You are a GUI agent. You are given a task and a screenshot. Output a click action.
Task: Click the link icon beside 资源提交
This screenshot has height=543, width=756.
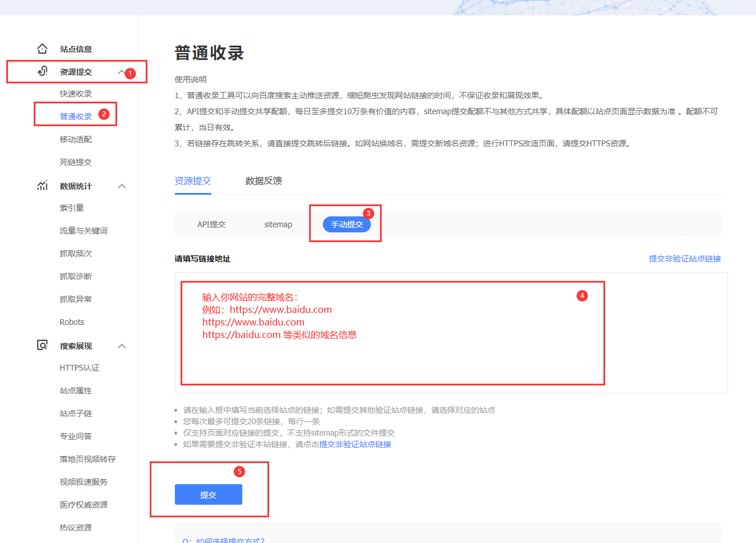42,71
